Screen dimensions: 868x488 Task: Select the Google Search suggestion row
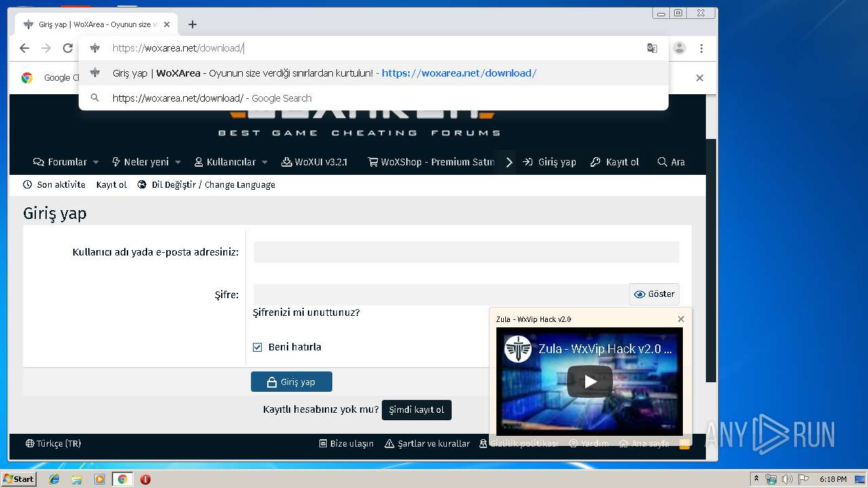click(x=374, y=98)
